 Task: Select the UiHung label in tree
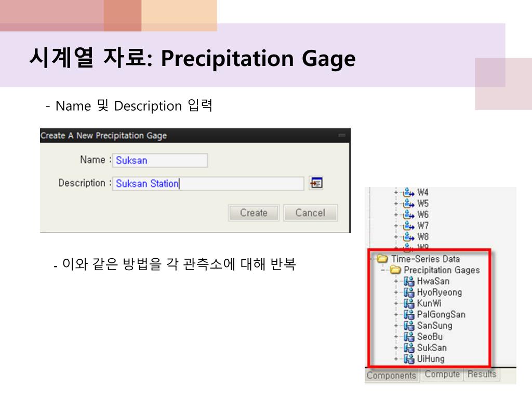(x=431, y=358)
